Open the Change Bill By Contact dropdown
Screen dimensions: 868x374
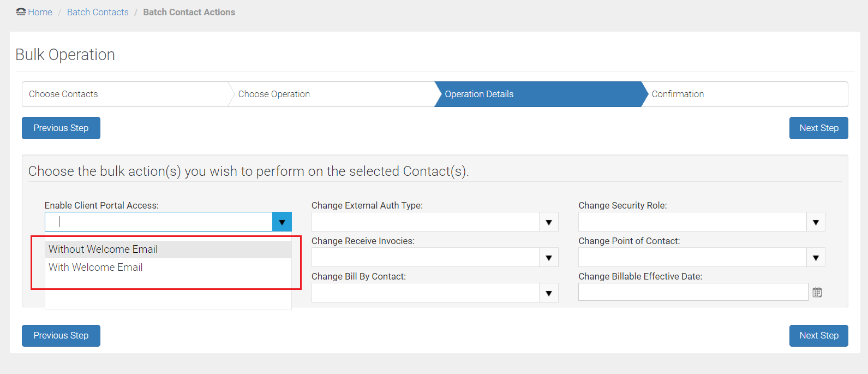pos(548,293)
